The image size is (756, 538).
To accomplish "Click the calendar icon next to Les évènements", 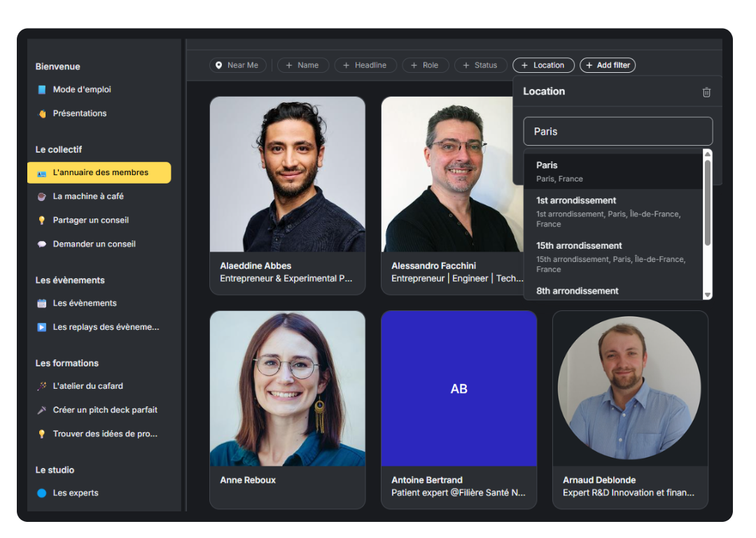I will [x=42, y=303].
